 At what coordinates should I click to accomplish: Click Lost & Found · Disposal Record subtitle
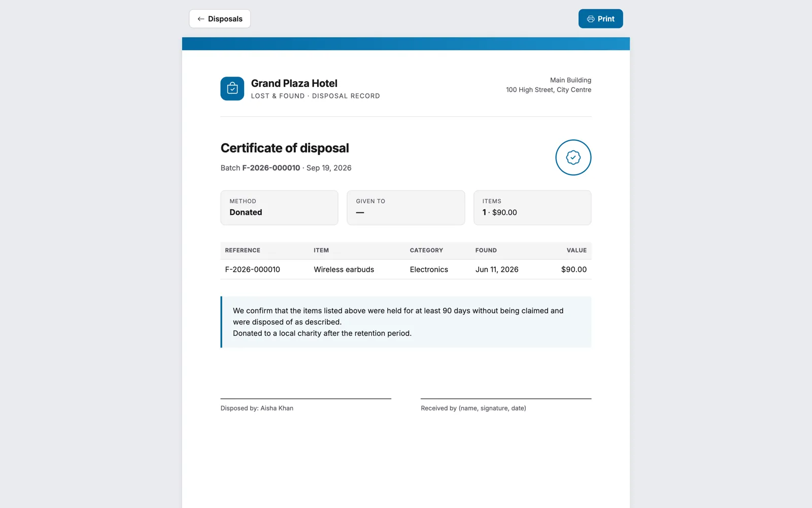coord(315,96)
